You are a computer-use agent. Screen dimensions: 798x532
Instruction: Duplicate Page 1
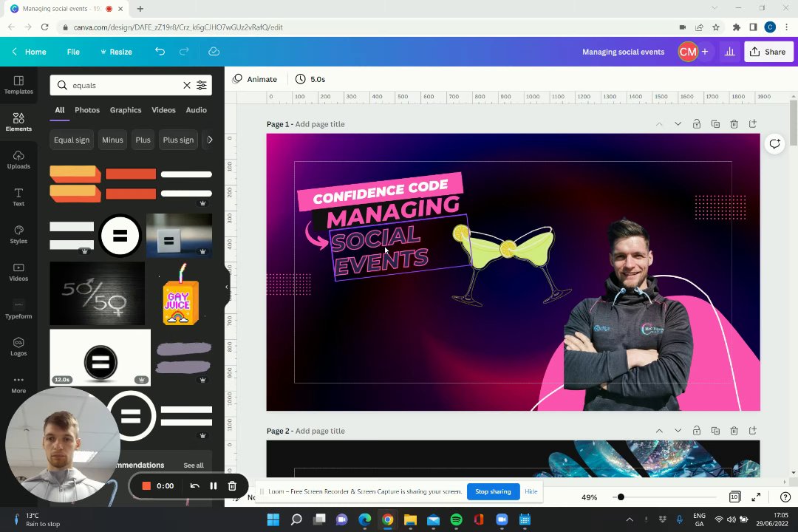pyautogui.click(x=715, y=123)
